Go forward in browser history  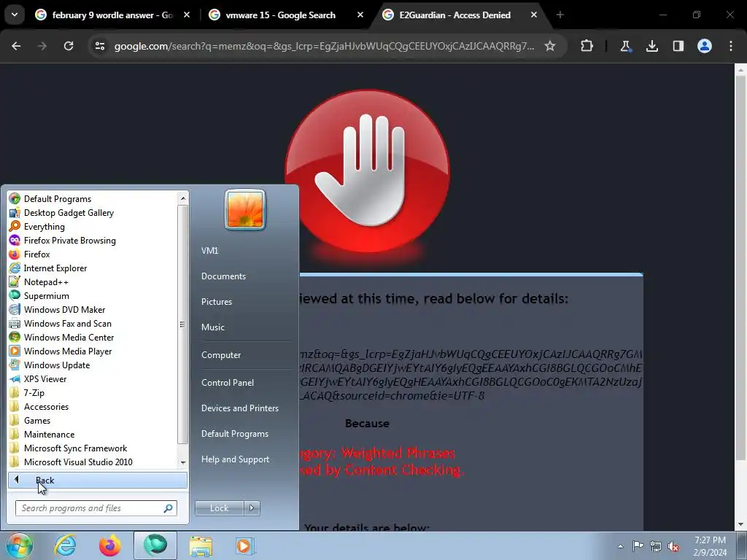tap(42, 46)
